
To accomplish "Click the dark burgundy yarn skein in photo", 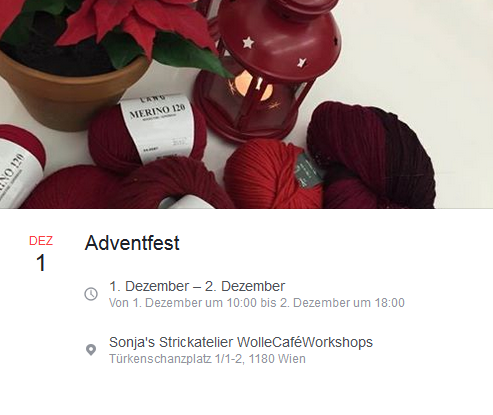I will click(373, 157).
